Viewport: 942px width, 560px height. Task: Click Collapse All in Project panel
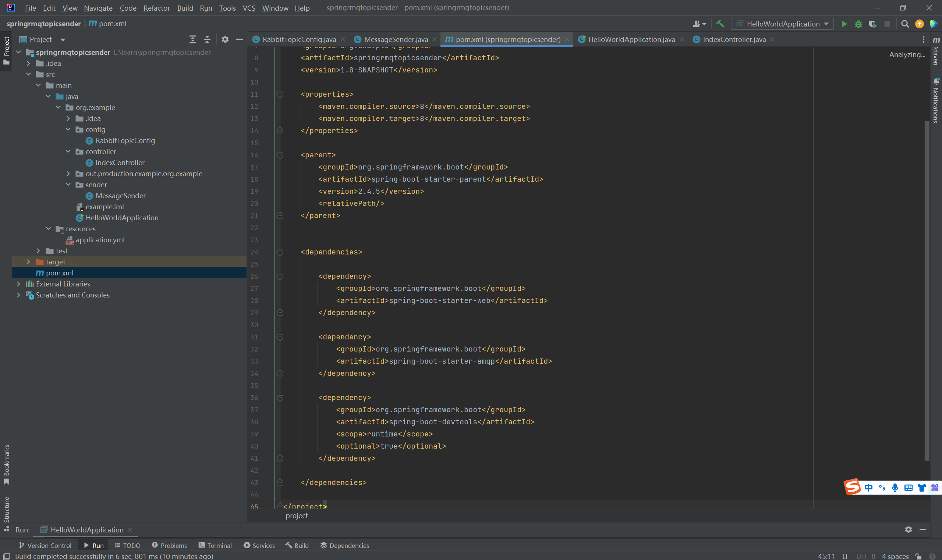click(207, 39)
